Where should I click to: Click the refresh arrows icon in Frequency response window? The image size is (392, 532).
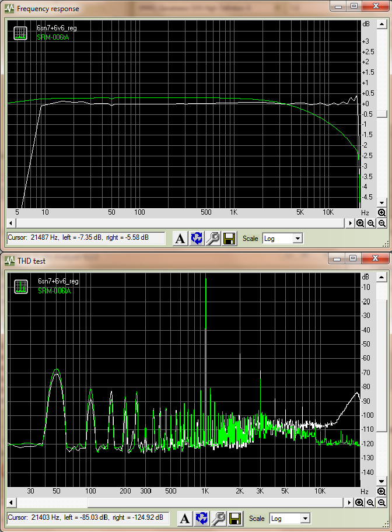click(197, 239)
